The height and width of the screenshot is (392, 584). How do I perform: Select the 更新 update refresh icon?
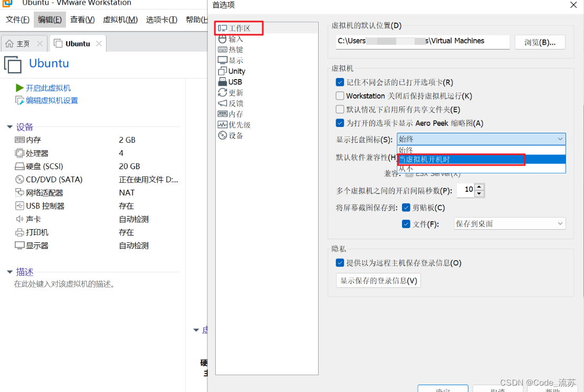click(x=222, y=92)
